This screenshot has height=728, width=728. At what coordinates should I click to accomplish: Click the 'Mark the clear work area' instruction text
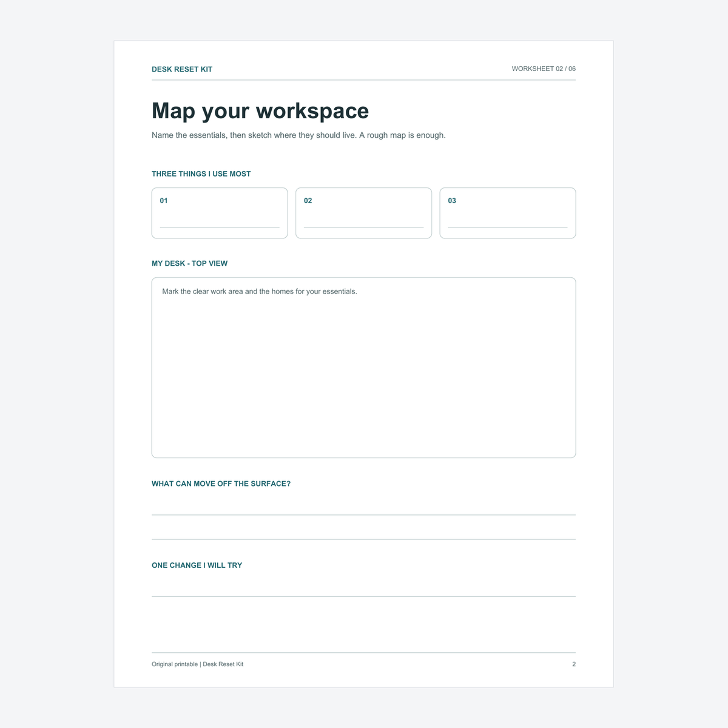[x=260, y=291]
